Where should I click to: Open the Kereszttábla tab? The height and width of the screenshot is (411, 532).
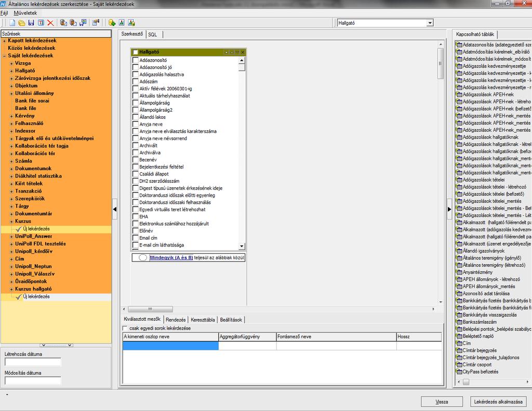pyautogui.click(x=203, y=320)
